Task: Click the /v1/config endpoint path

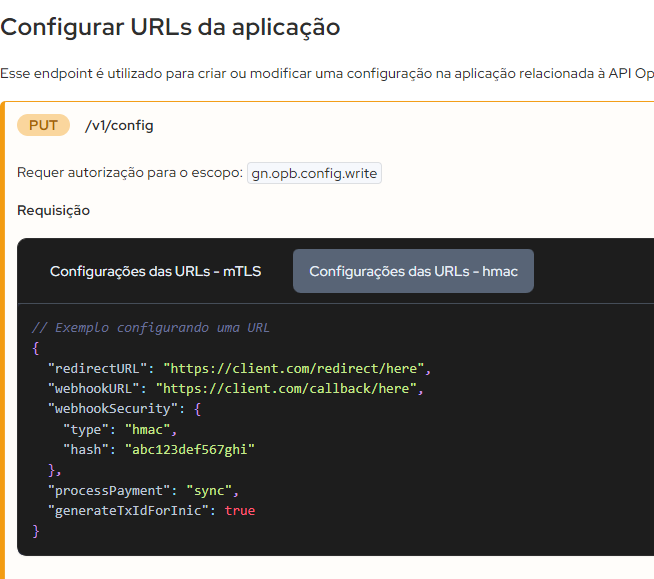Action: (119, 125)
